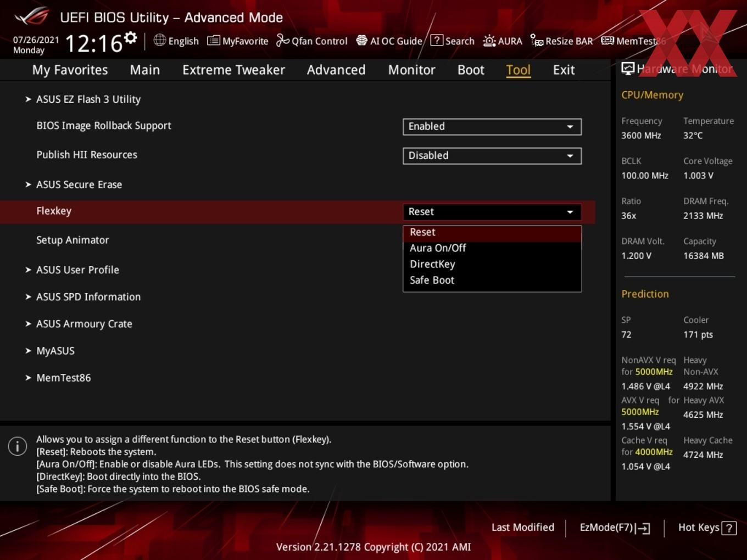The height and width of the screenshot is (560, 747).
Task: Go to Extreme Tweaker tab
Action: click(x=233, y=70)
